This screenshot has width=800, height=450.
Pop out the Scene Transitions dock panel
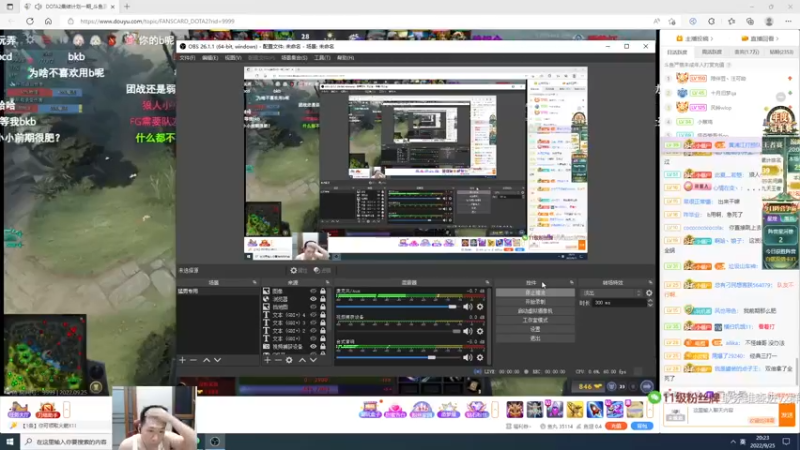650,282
